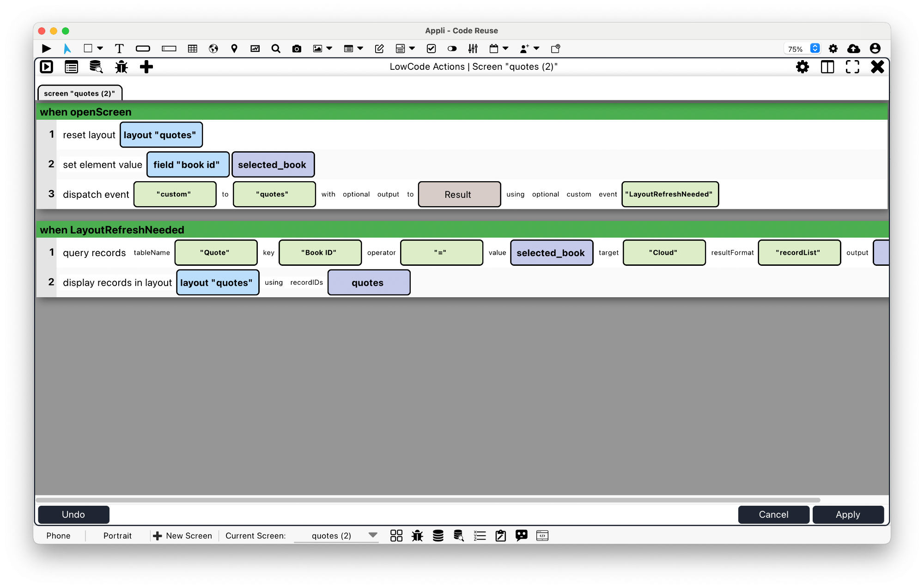Click the split/dual panel view icon
Image resolution: width=924 pixels, height=588 pixels.
pyautogui.click(x=828, y=67)
